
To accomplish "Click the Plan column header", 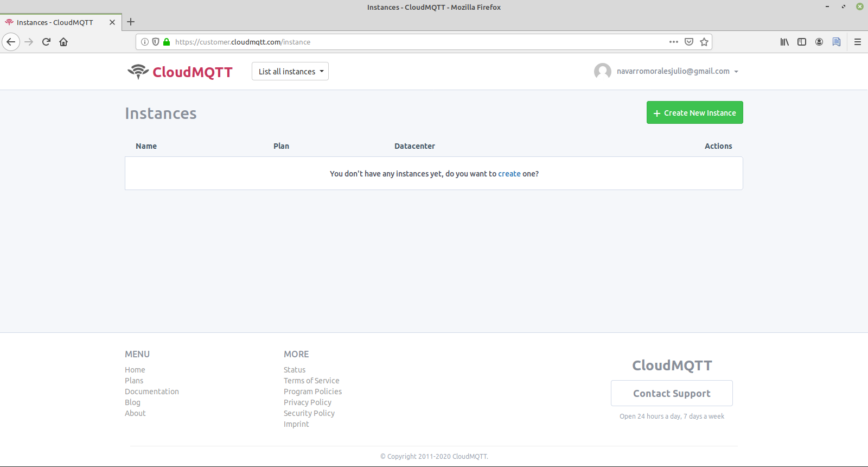I will pyautogui.click(x=281, y=146).
